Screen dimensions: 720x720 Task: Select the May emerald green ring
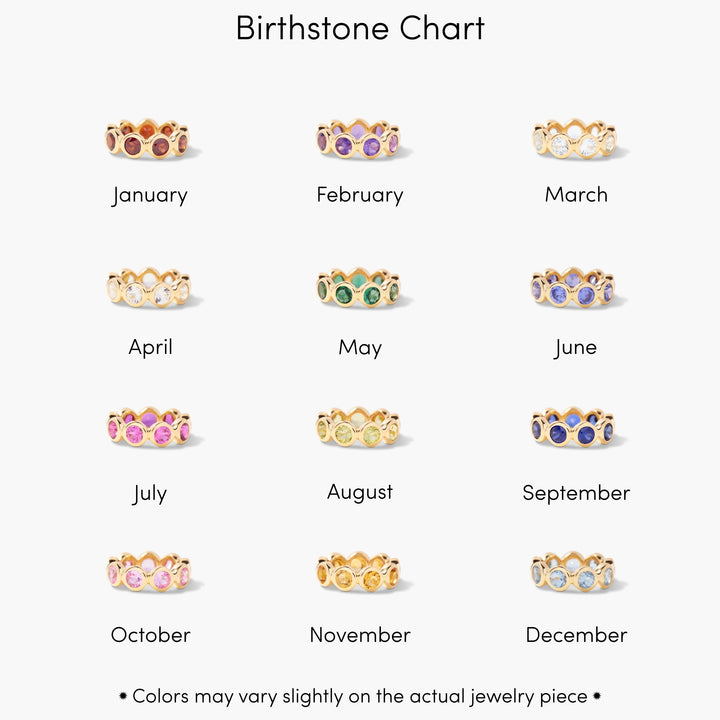[359, 288]
